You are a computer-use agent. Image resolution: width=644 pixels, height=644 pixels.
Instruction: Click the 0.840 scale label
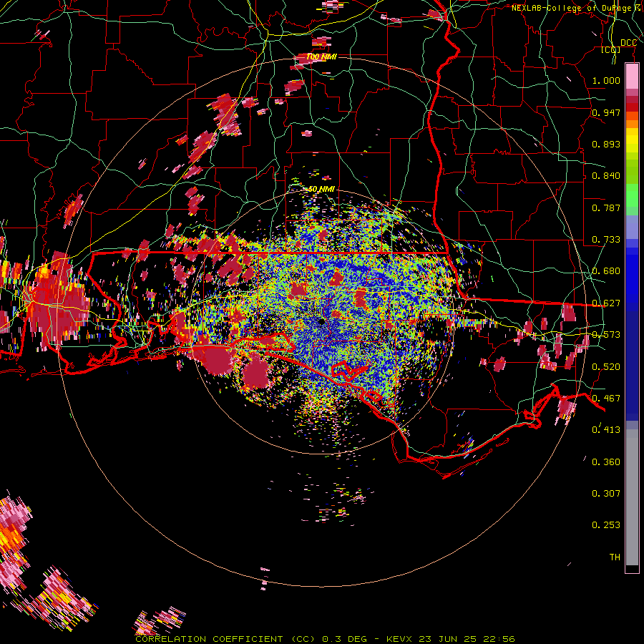click(606, 176)
